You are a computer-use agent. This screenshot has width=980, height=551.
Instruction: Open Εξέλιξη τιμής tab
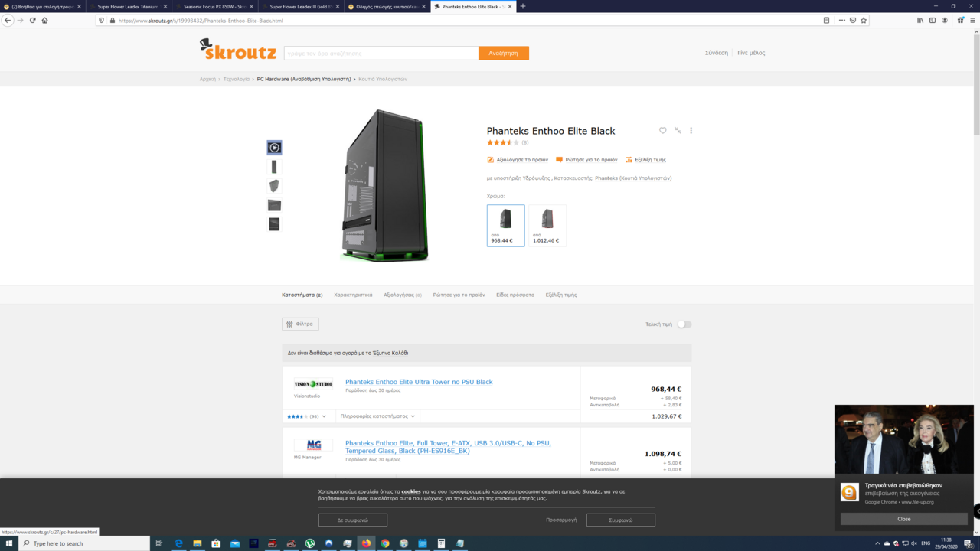(561, 295)
